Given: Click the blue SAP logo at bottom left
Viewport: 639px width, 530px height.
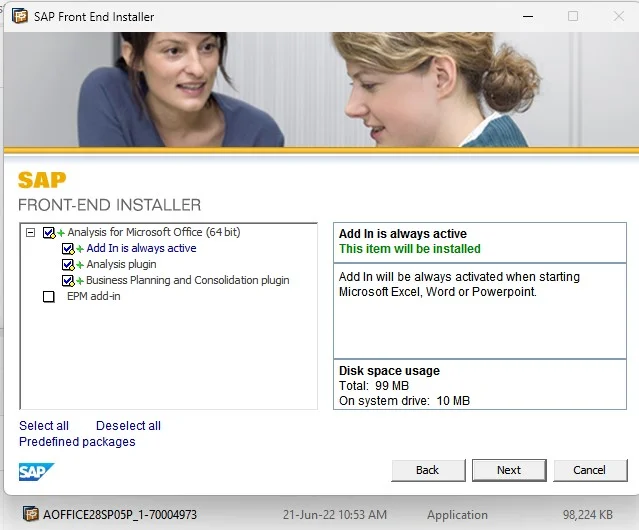Looking at the screenshot, I should (x=36, y=472).
